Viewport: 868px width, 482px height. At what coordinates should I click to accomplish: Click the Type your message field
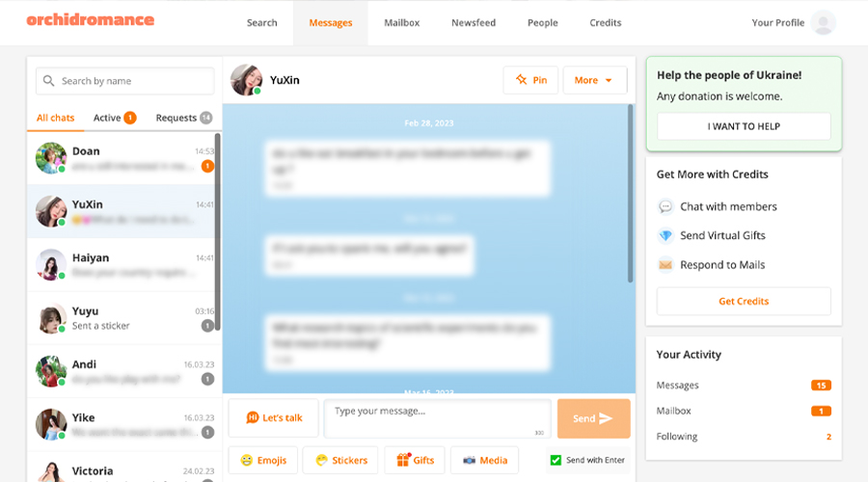pos(437,418)
